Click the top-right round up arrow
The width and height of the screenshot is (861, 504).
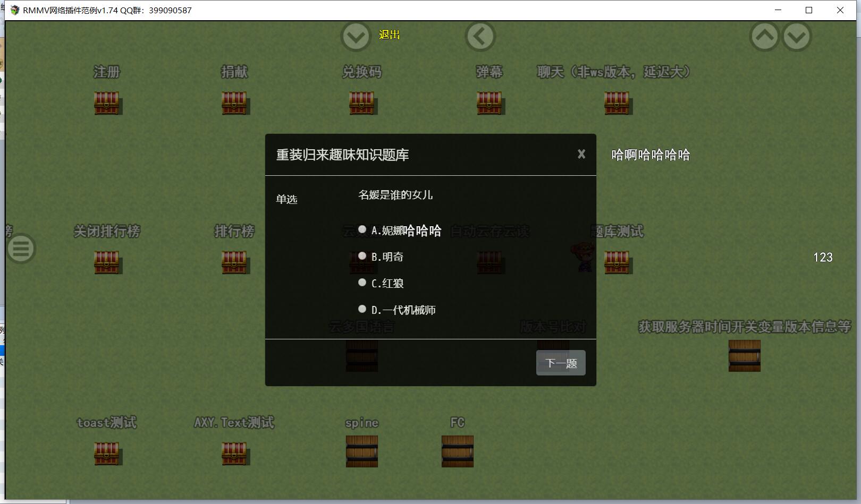[764, 36]
